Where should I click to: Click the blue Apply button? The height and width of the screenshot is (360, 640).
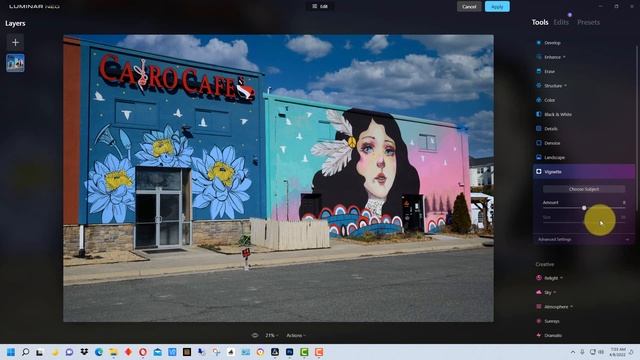coord(497,7)
